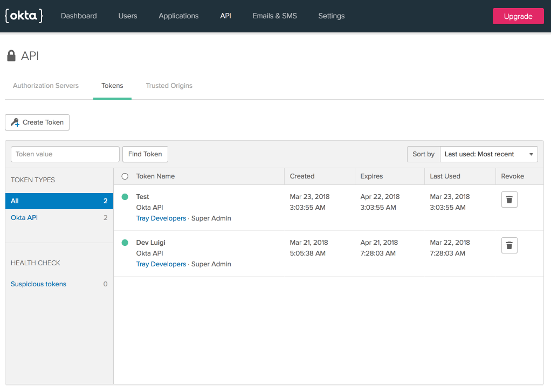Screen dimensions: 551x392
Task: Click the Upgrade button
Action: tap(518, 16)
